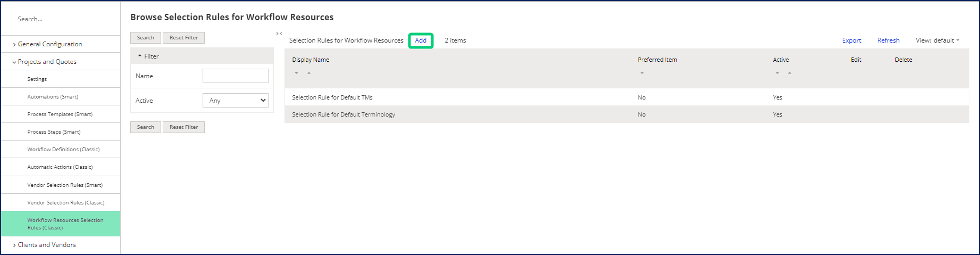The height and width of the screenshot is (255, 980).
Task: Open Process Steps (Smart) item
Action: [x=54, y=131]
